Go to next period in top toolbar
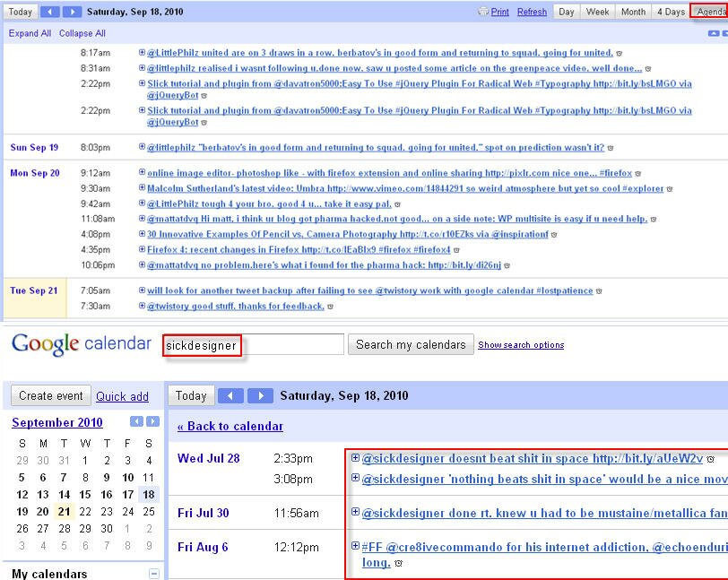Screen dimensions: 728x580 [72, 12]
